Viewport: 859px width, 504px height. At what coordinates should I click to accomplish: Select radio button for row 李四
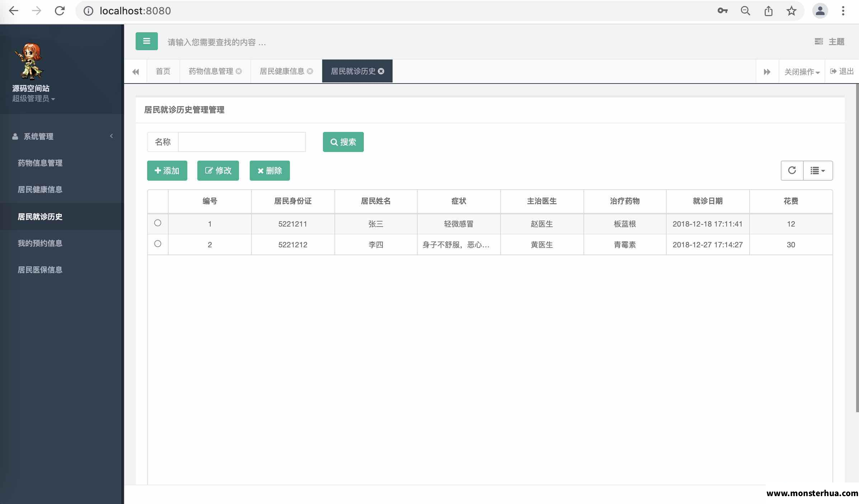coord(158,244)
